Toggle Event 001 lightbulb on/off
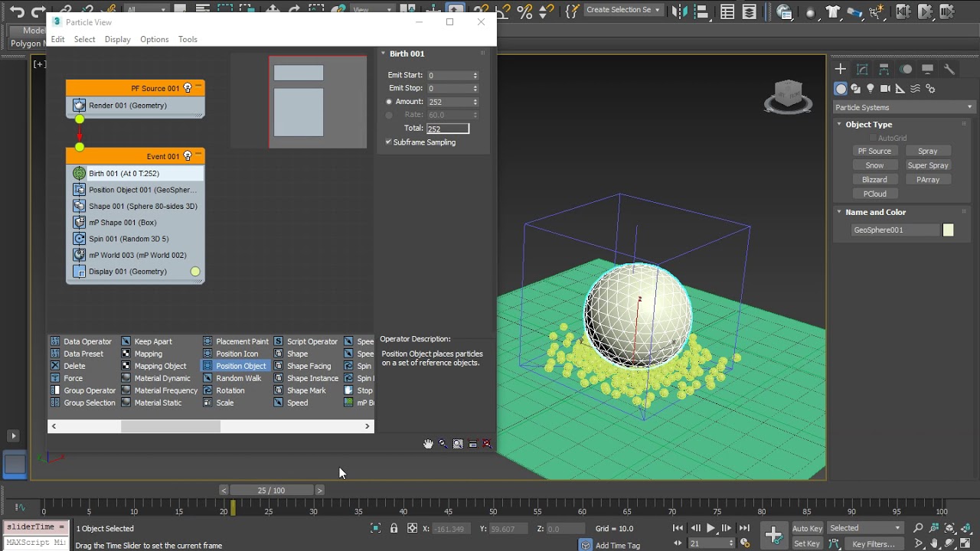Viewport: 980px width, 551px height. coord(188,156)
